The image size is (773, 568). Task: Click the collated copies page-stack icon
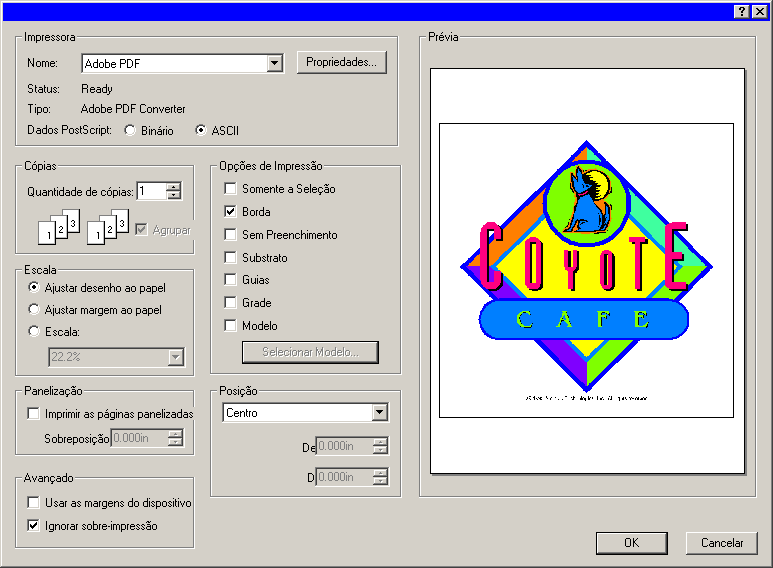59,226
